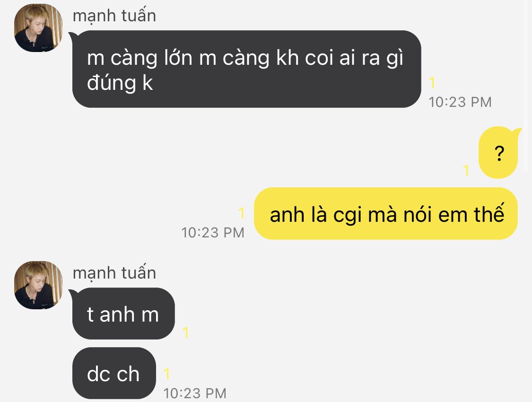This screenshot has width=532, height=402.
Task: Tap the lower sender name mạnh tuấn
Action: [x=114, y=273]
